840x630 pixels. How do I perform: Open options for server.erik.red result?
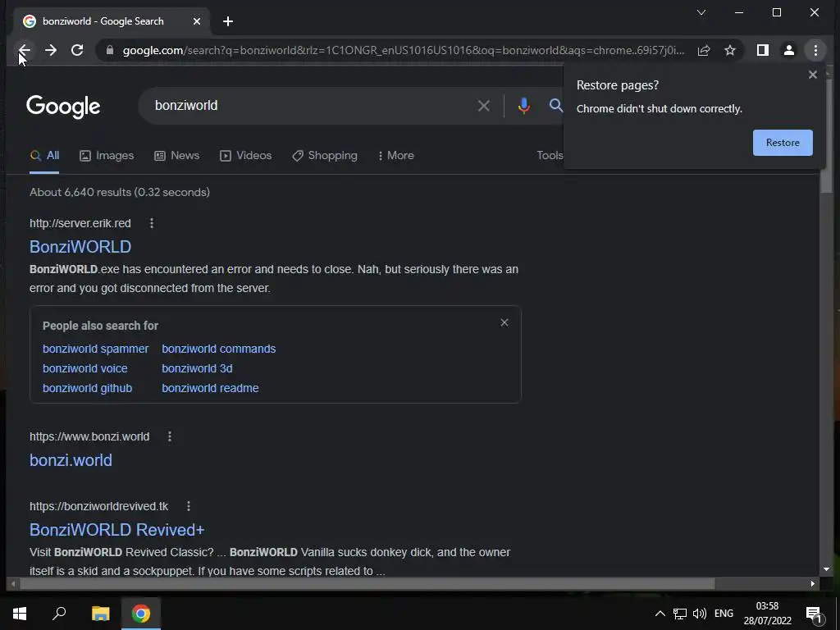tap(152, 223)
